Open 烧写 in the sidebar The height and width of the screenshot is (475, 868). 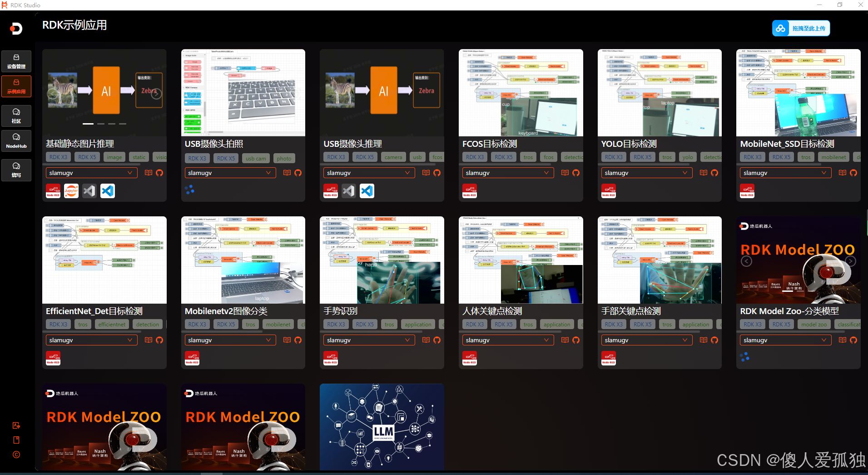[16, 170]
